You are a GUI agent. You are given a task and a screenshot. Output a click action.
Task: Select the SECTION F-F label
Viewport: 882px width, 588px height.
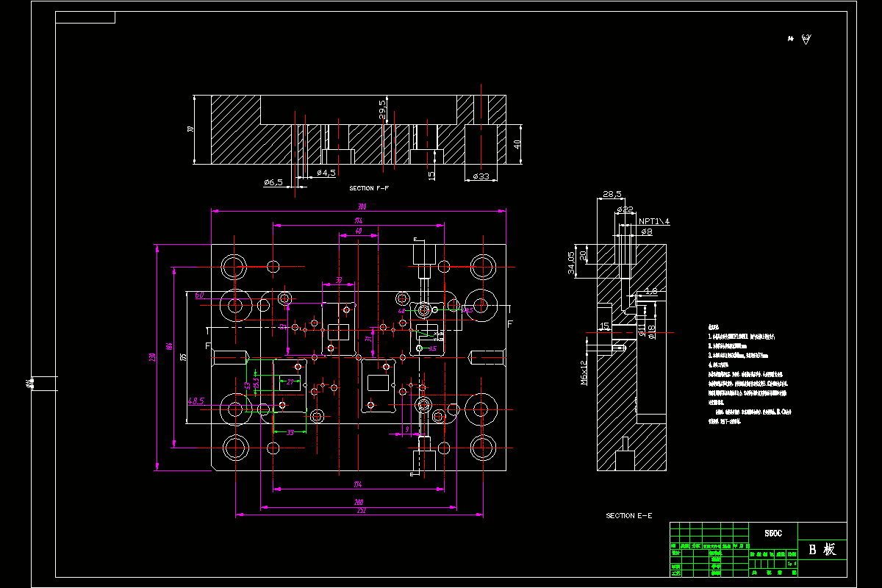click(369, 189)
